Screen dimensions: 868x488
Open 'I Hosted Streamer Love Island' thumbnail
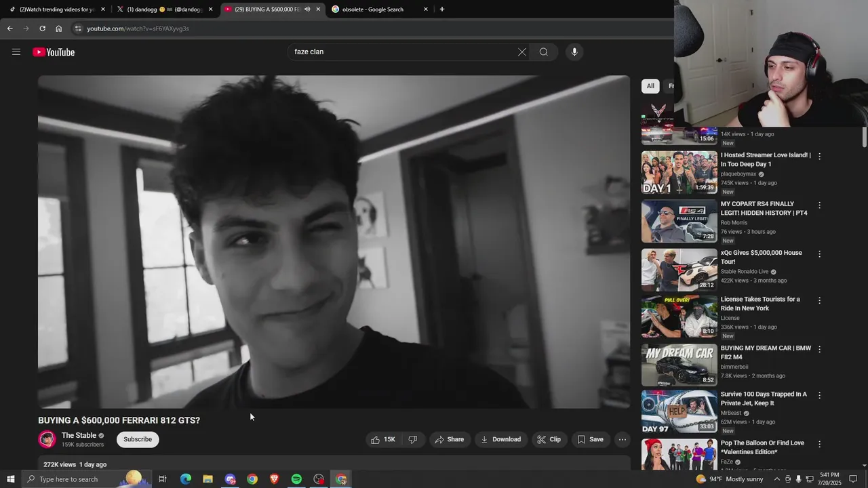coord(679,172)
